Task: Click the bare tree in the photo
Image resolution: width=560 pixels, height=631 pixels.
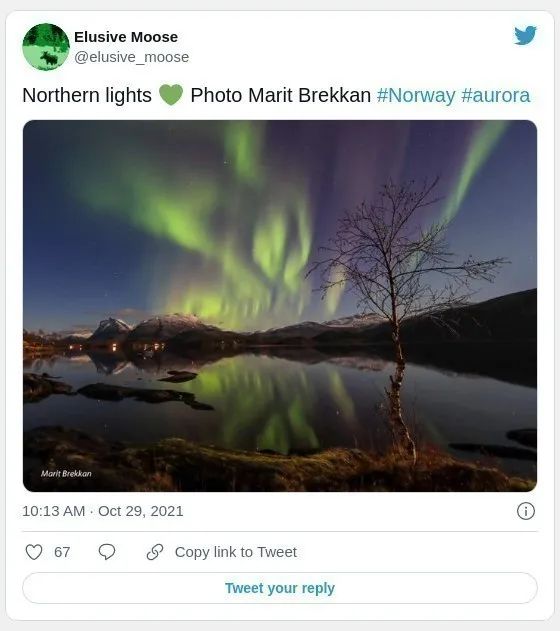Action: (x=396, y=314)
